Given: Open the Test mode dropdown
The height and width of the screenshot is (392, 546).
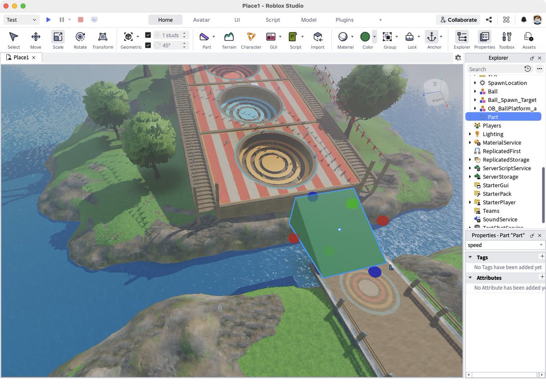Looking at the screenshot, I should (x=21, y=20).
